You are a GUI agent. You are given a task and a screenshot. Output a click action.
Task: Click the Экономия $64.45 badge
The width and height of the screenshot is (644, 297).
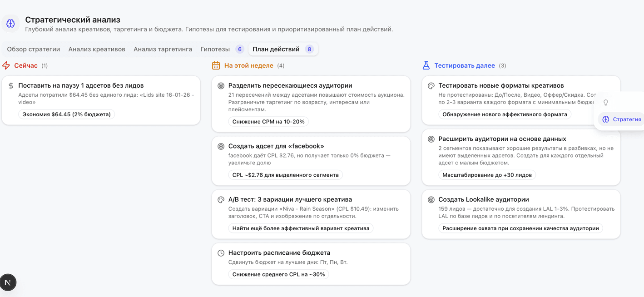(66, 114)
